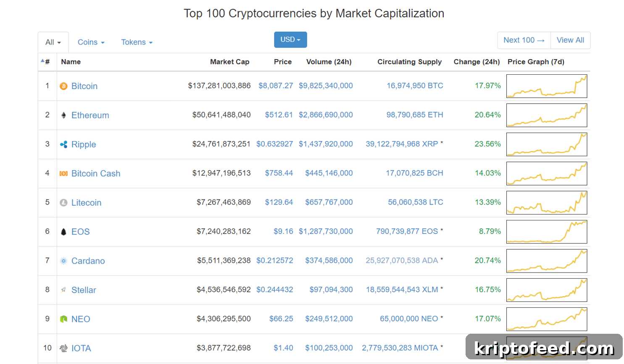
Task: Open EOS 7d price graph
Action: [x=547, y=232]
